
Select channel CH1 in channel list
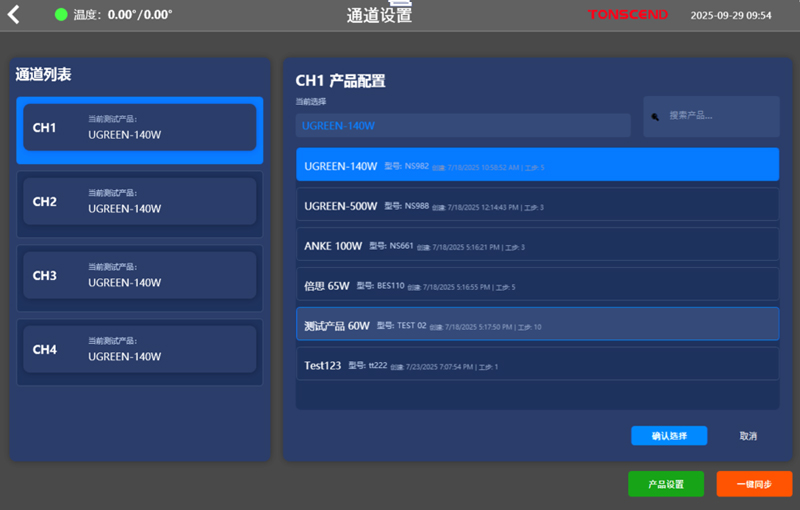click(x=139, y=128)
